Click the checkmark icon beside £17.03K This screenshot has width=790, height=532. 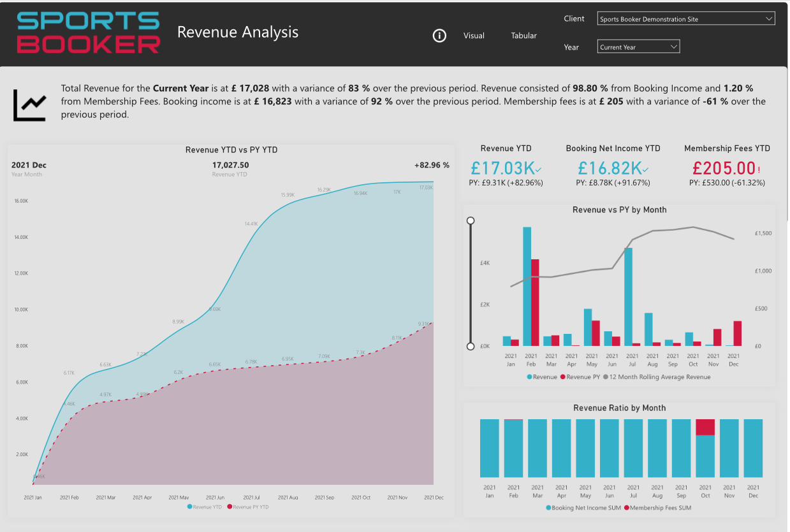[x=539, y=169]
